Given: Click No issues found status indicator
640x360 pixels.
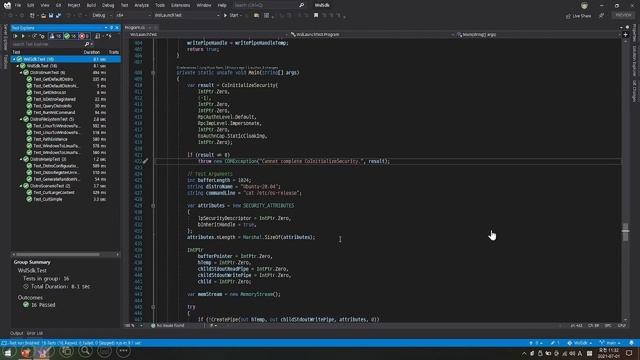Looking at the screenshot, I should (x=168, y=326).
